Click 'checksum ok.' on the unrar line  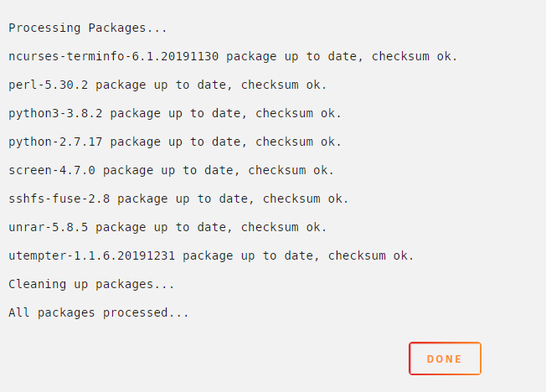(x=284, y=227)
